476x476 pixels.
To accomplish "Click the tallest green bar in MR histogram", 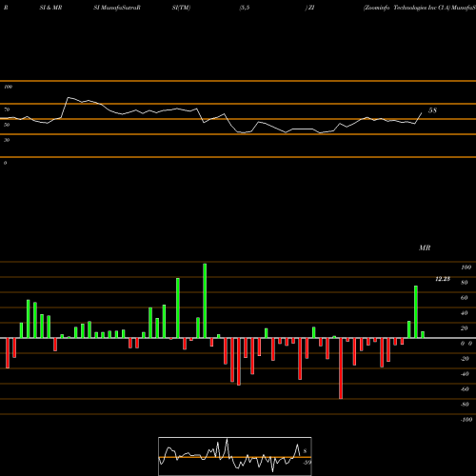I will point(205,301).
